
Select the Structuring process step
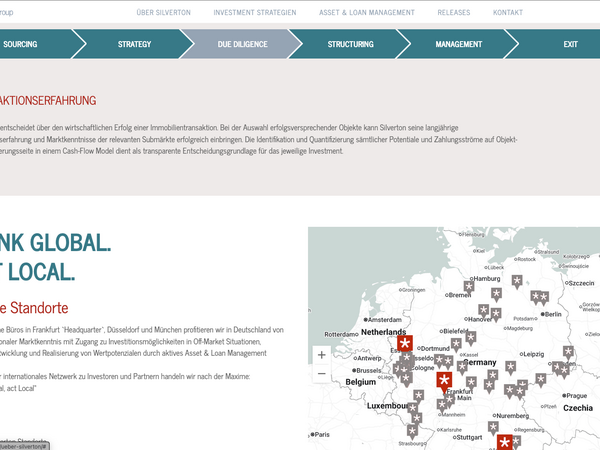[x=351, y=44]
